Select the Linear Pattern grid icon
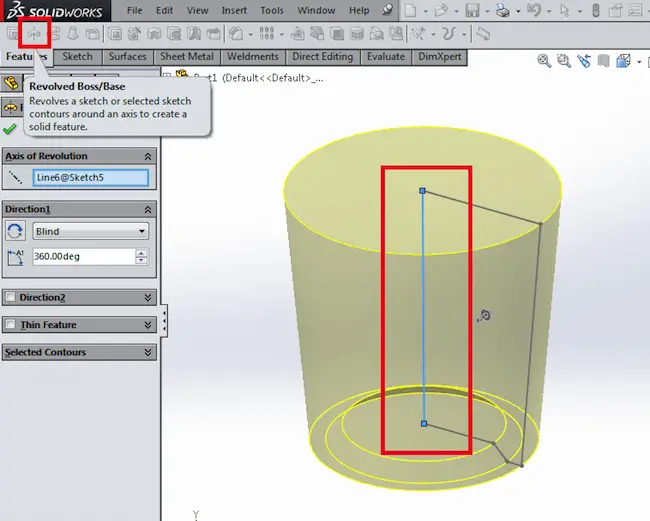This screenshot has height=521, width=650. point(267,34)
